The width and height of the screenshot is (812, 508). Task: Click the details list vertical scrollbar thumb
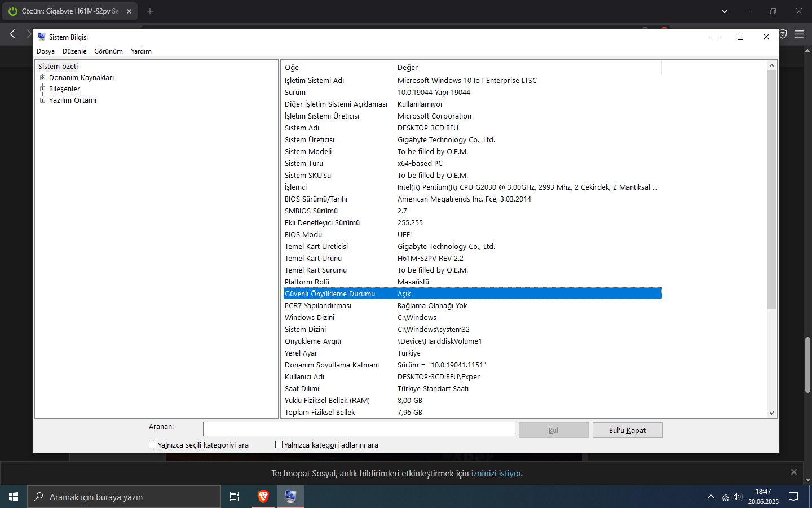click(x=772, y=190)
